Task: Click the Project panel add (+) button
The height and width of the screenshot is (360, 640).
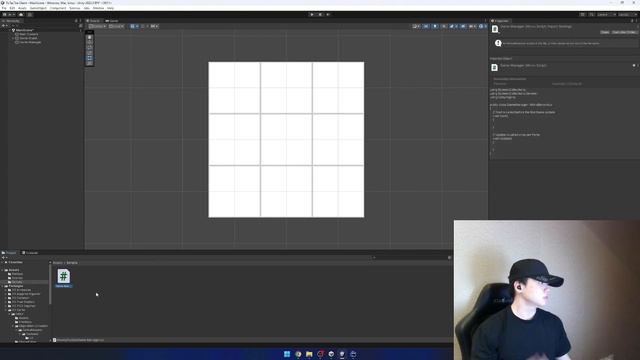Action: coord(3,258)
